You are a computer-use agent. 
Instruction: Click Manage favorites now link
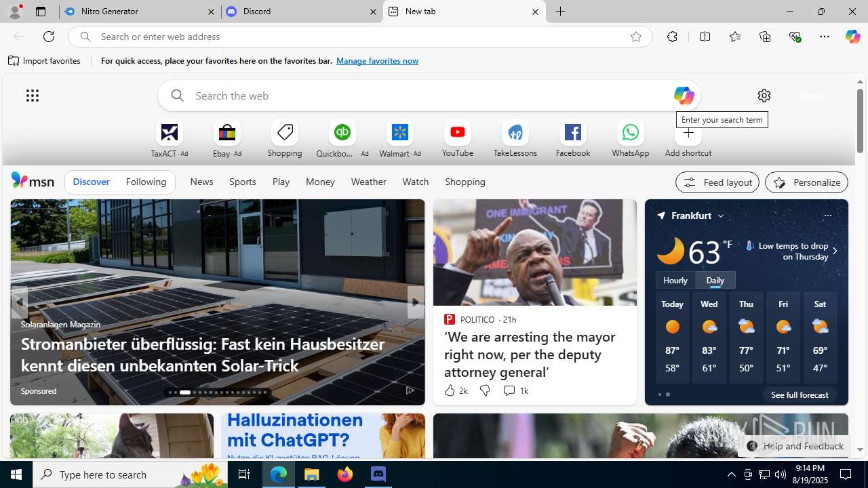(x=377, y=61)
